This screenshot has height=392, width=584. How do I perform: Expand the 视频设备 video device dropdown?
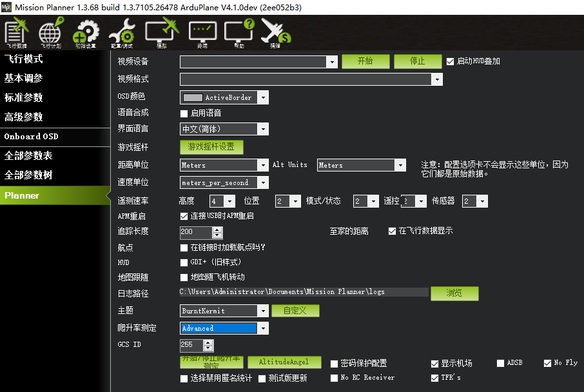coord(332,62)
